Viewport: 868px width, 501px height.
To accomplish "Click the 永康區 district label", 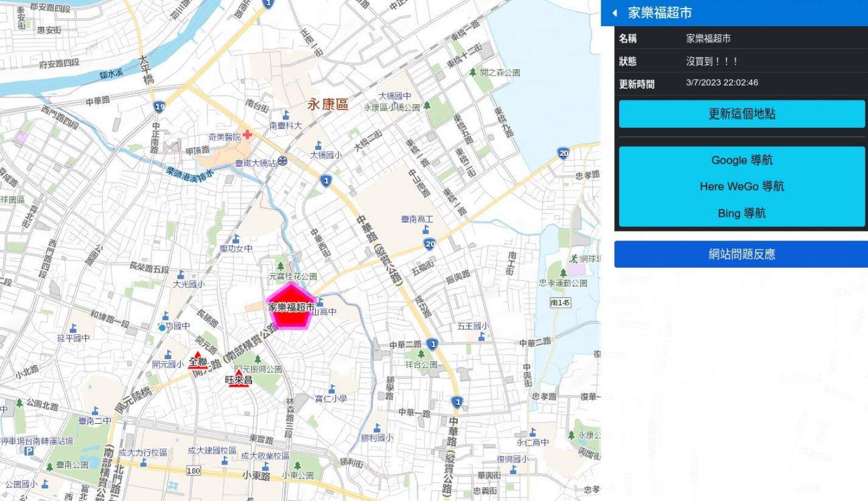I will tap(328, 104).
